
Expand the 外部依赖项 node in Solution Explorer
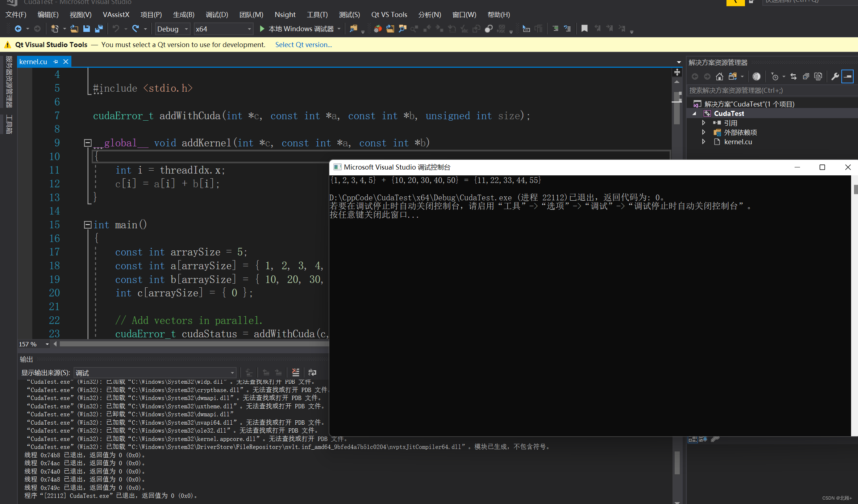point(703,132)
